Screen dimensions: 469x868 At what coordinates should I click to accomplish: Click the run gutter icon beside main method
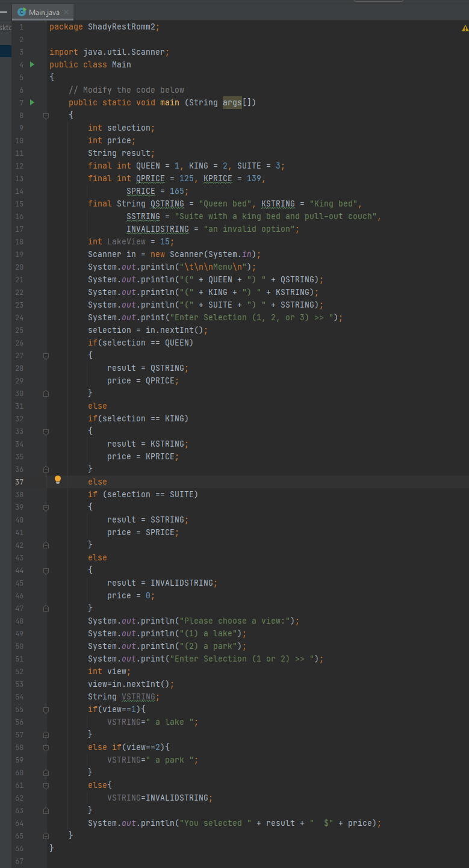coord(33,102)
